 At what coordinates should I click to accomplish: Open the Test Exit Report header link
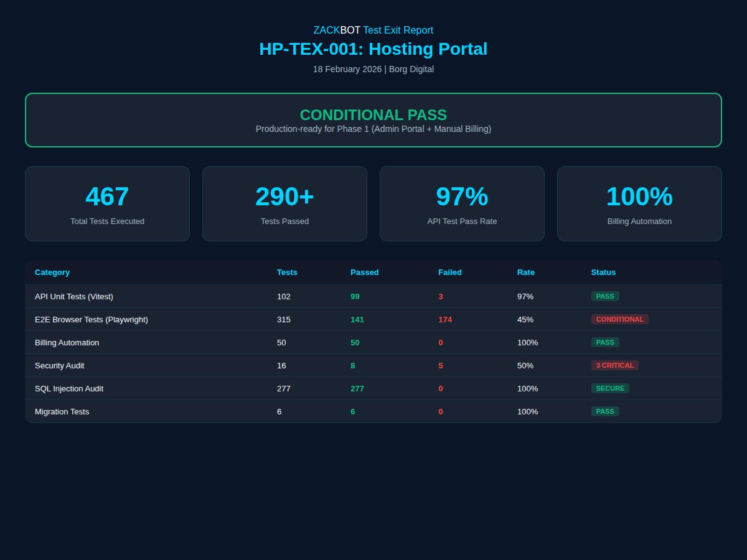click(398, 30)
